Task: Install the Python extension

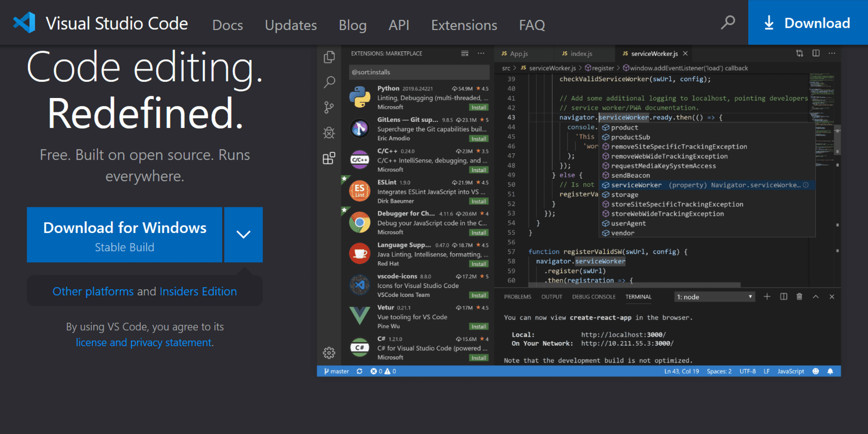Action: (478, 107)
